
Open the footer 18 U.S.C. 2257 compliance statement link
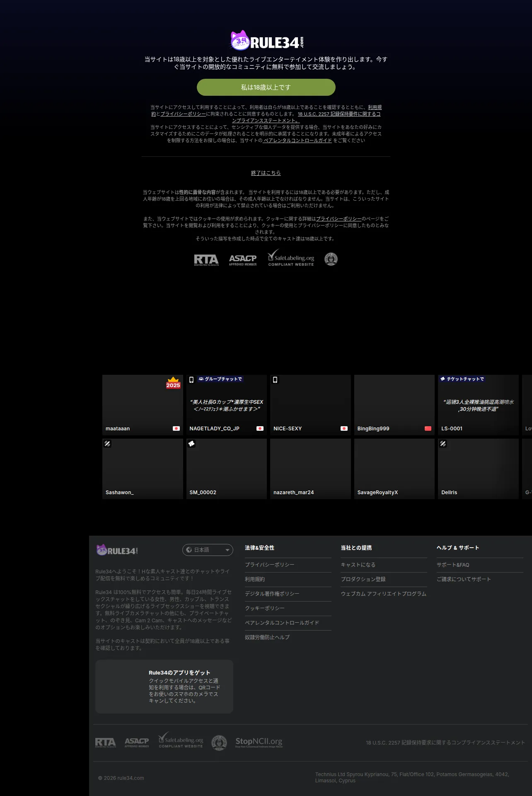[x=445, y=743]
